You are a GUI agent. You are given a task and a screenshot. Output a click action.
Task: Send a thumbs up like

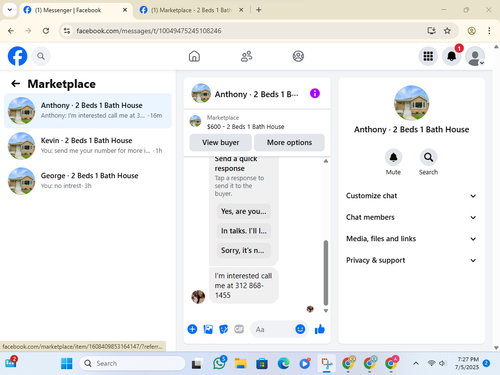tap(320, 329)
